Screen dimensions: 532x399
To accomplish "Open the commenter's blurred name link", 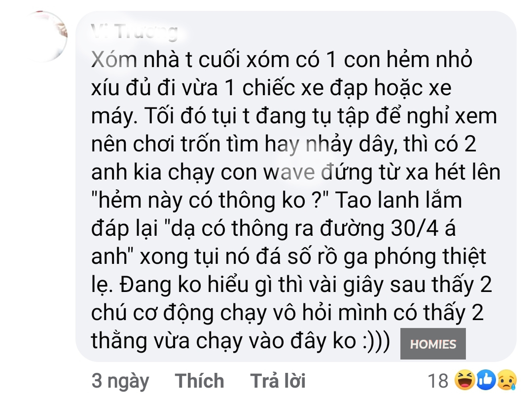I will click(135, 32).
